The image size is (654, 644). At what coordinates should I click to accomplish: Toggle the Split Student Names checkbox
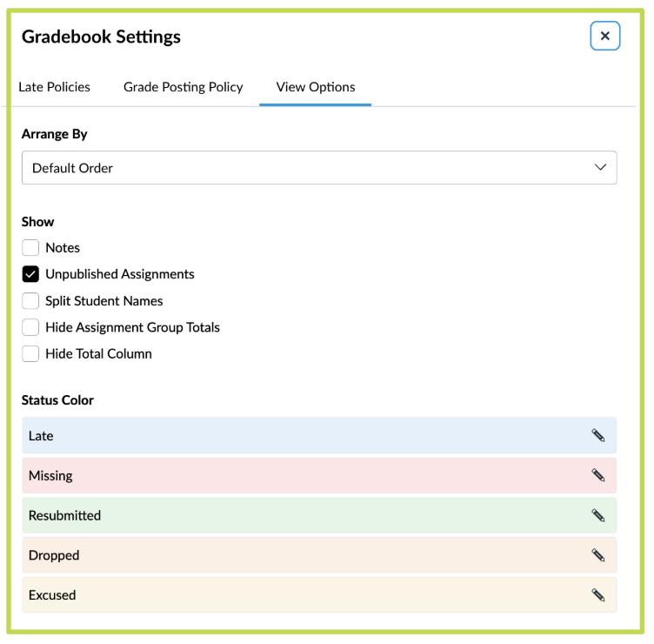(x=31, y=301)
